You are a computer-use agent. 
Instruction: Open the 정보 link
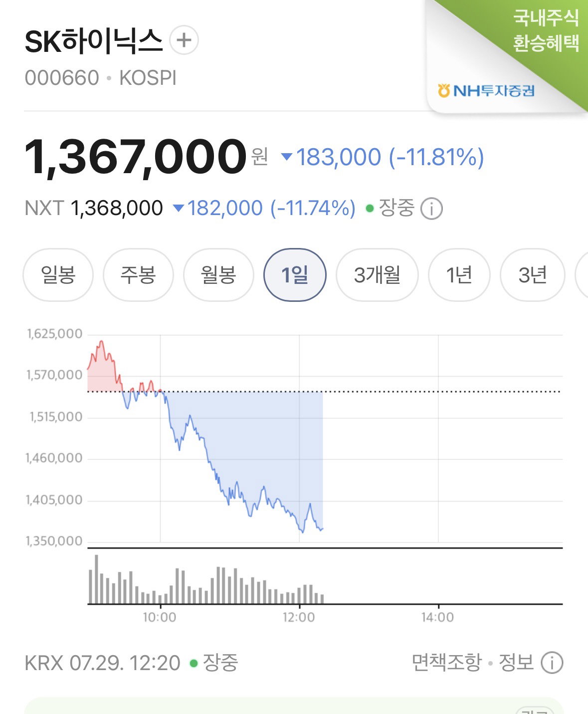516,663
